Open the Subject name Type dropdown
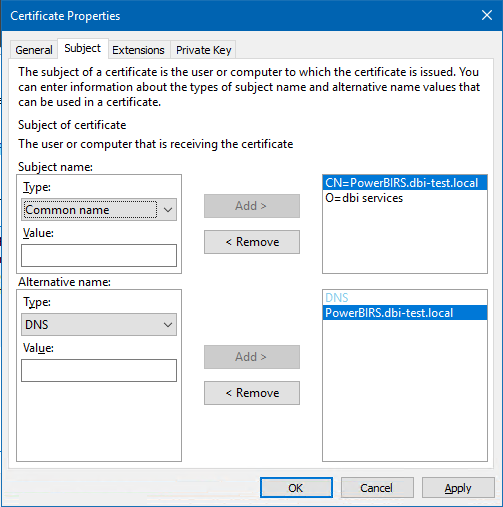Screen dimensions: 503x507 click(99, 210)
